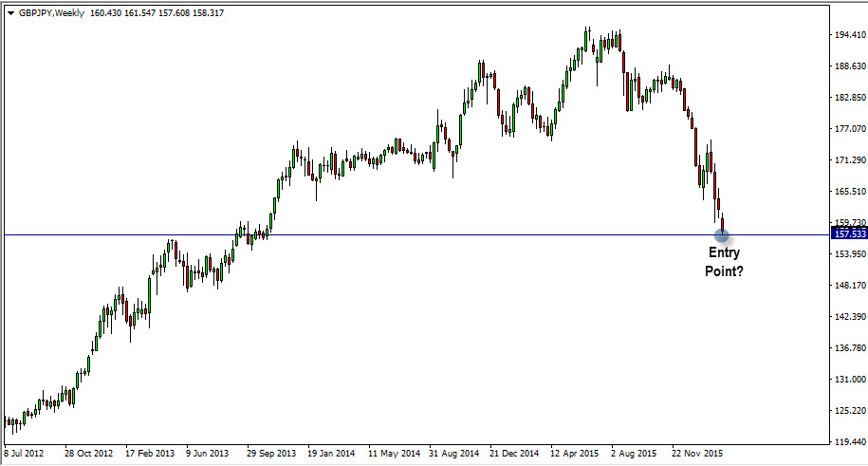This screenshot has width=868, height=466.
Task: Click the 165.510 price scale label
Action: [x=849, y=192]
